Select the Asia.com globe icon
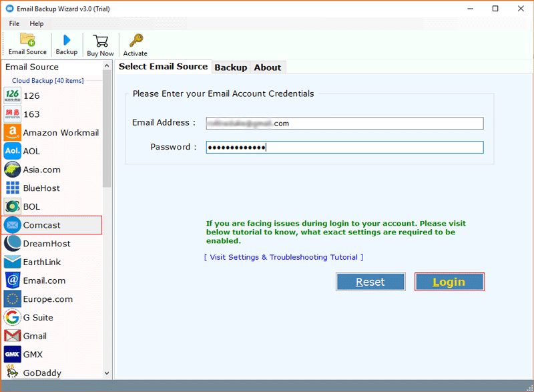This screenshot has height=392, width=534. pos(12,169)
